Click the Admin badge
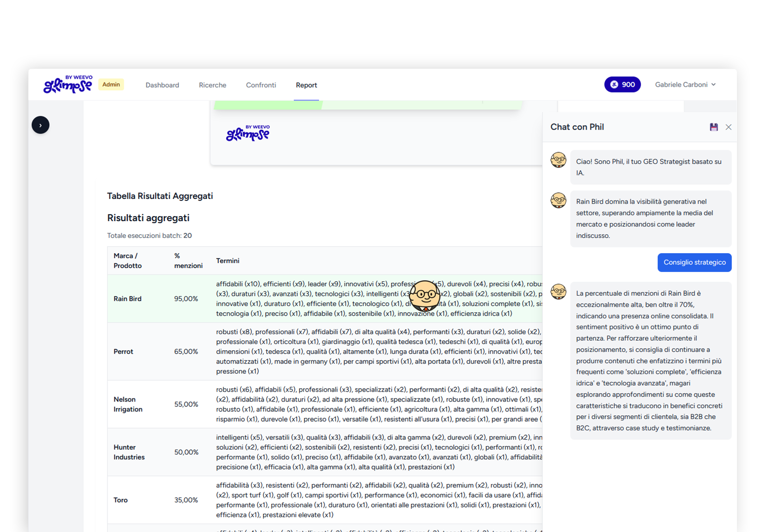The image size is (765, 532). [x=111, y=85]
